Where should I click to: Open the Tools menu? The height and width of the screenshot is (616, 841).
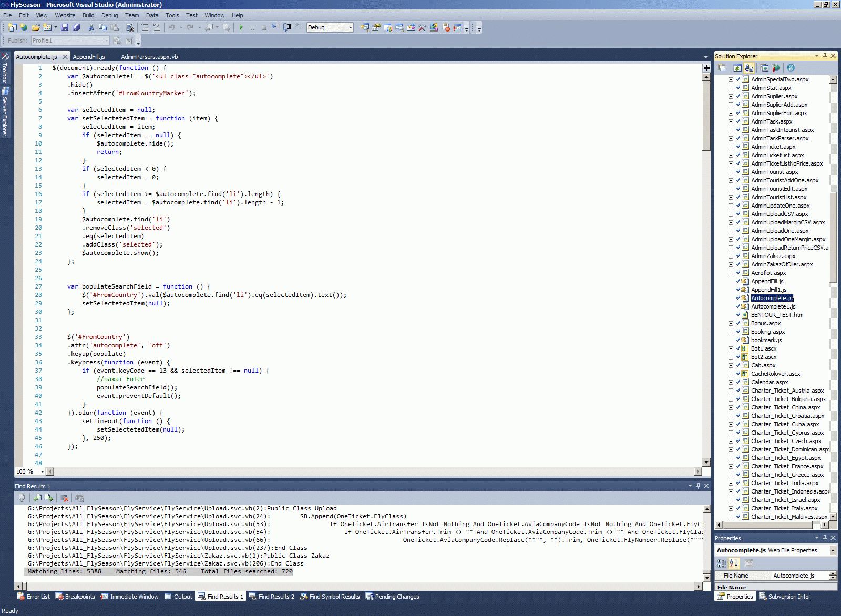172,15
